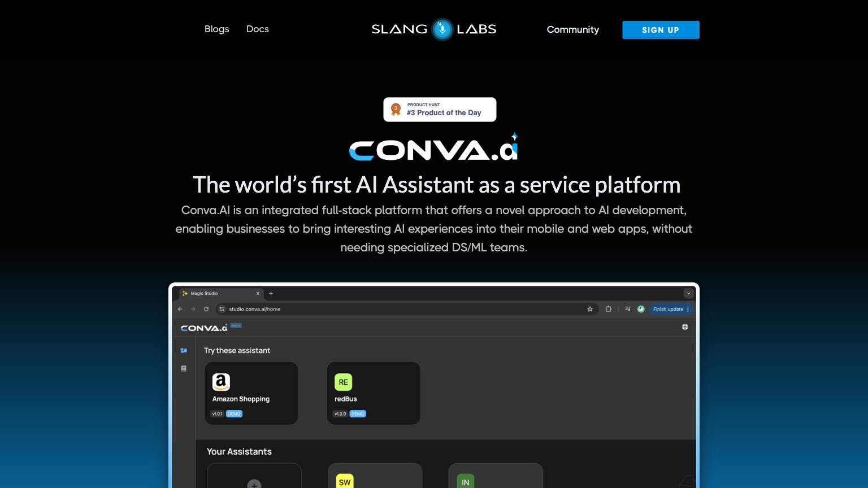Click the globe icon in Conva.AI header
The height and width of the screenshot is (488, 868).
pyautogui.click(x=684, y=327)
